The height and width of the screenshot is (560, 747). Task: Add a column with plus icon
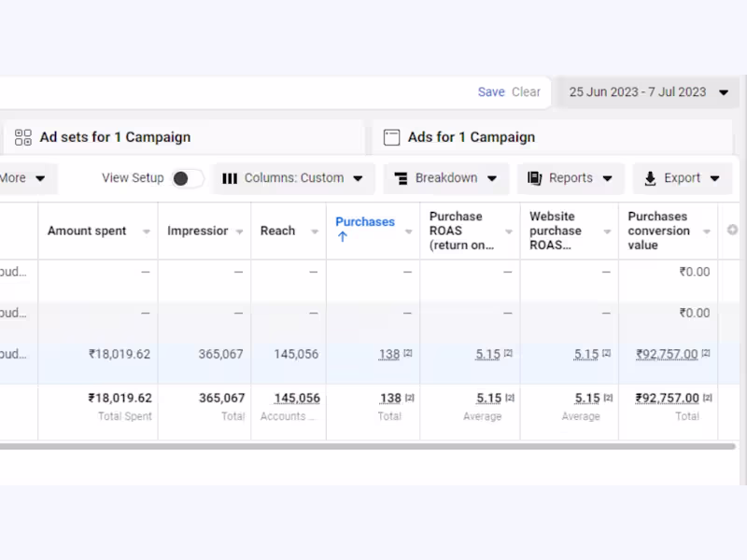click(x=732, y=231)
